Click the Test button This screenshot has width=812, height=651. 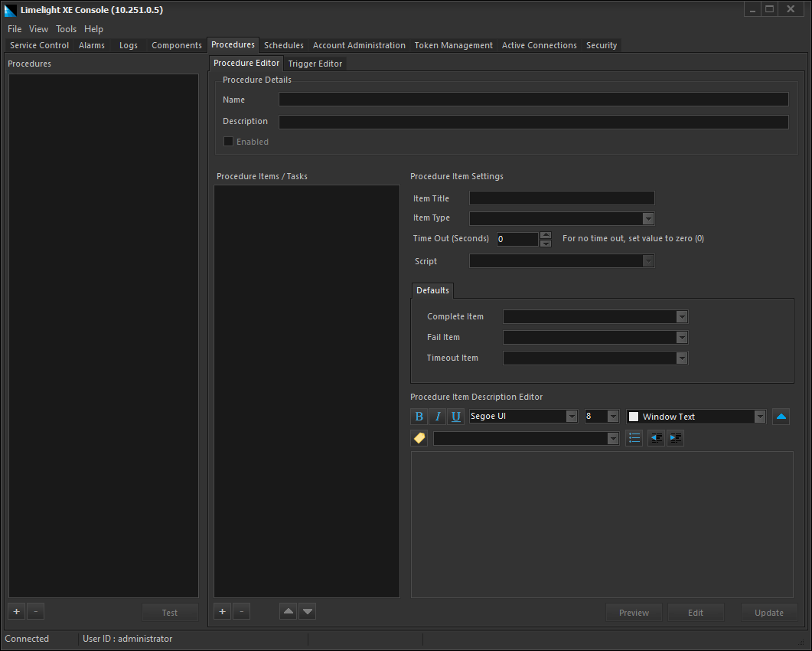(170, 613)
